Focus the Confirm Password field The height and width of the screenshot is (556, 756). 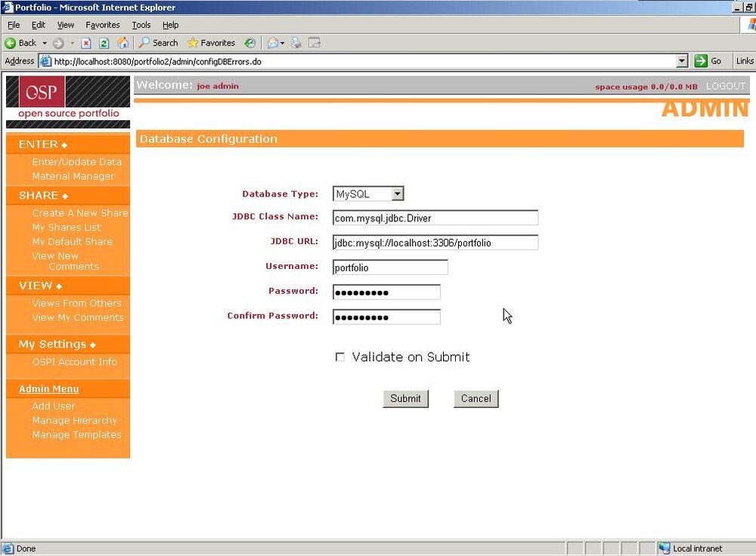click(386, 317)
